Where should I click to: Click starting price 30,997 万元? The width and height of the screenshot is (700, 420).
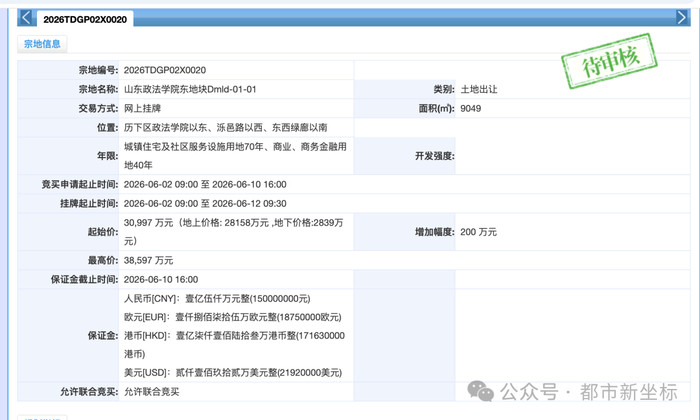[x=148, y=223]
